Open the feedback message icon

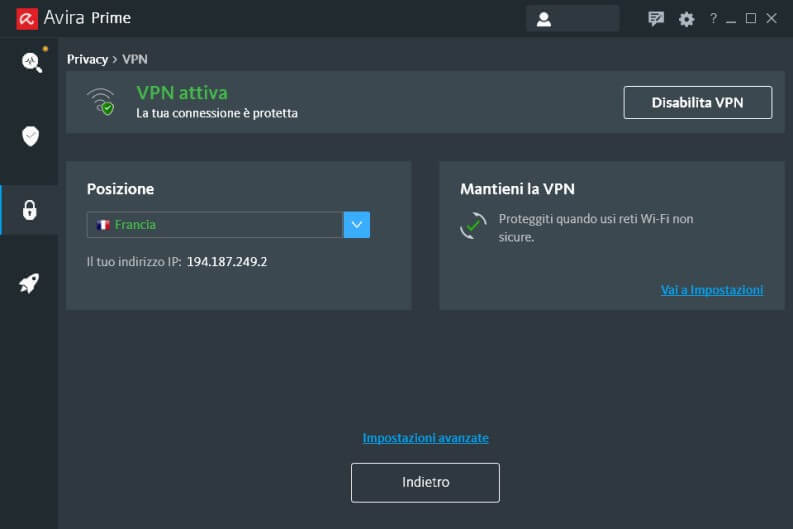pos(655,19)
